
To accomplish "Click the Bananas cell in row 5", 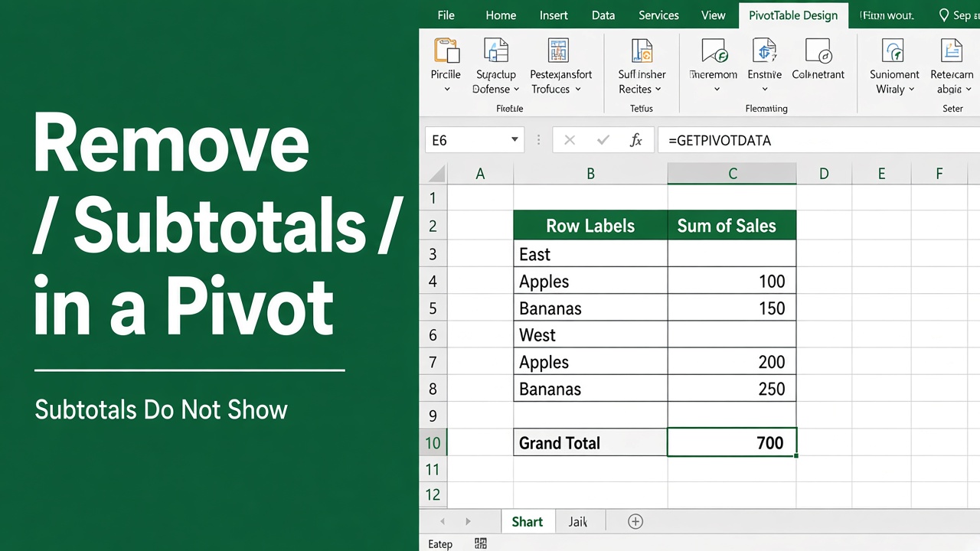I will [590, 308].
